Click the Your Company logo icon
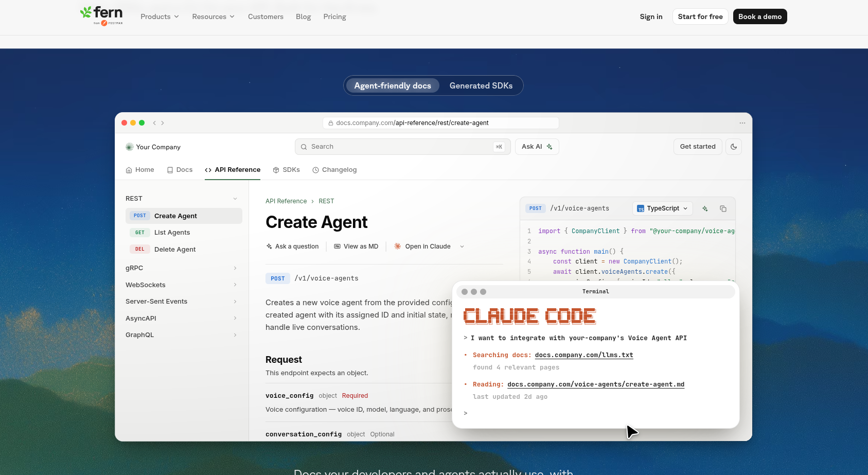Screen dimensions: 868x475 click(x=130, y=147)
